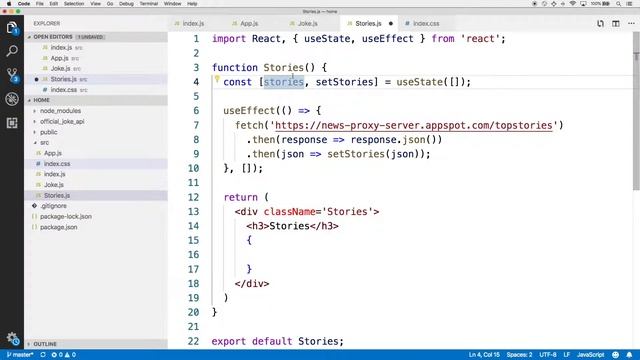640x360 pixels.
Task: Open the Window menu
Action: 172,4
